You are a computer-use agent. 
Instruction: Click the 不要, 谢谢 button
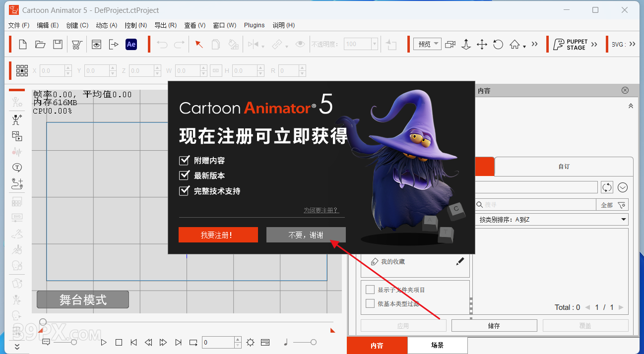[306, 235]
